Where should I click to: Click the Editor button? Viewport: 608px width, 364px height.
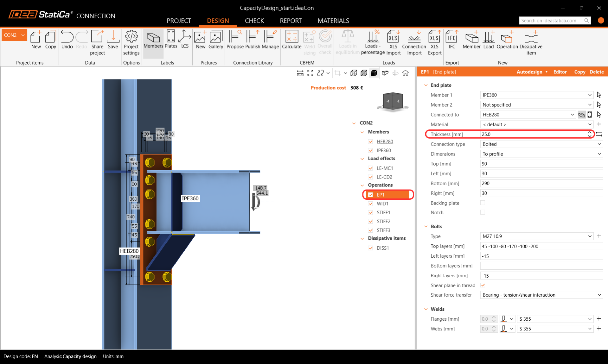(x=560, y=72)
